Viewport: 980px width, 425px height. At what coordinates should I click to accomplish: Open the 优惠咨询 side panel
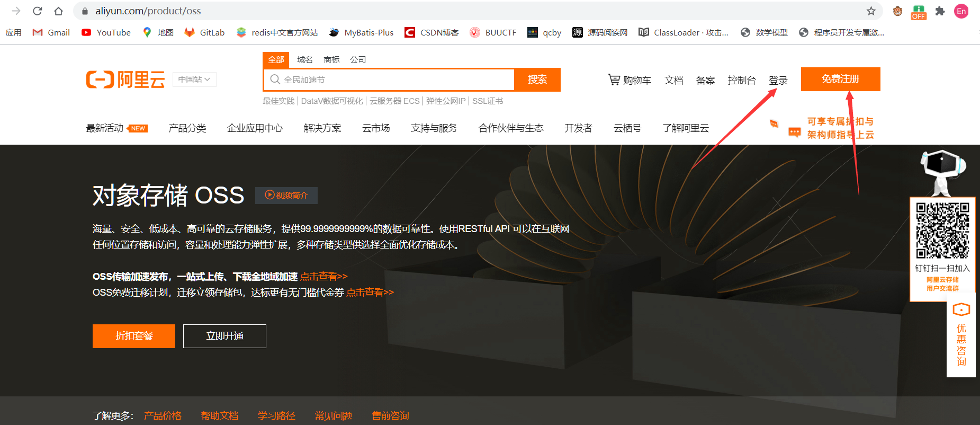[961, 335]
